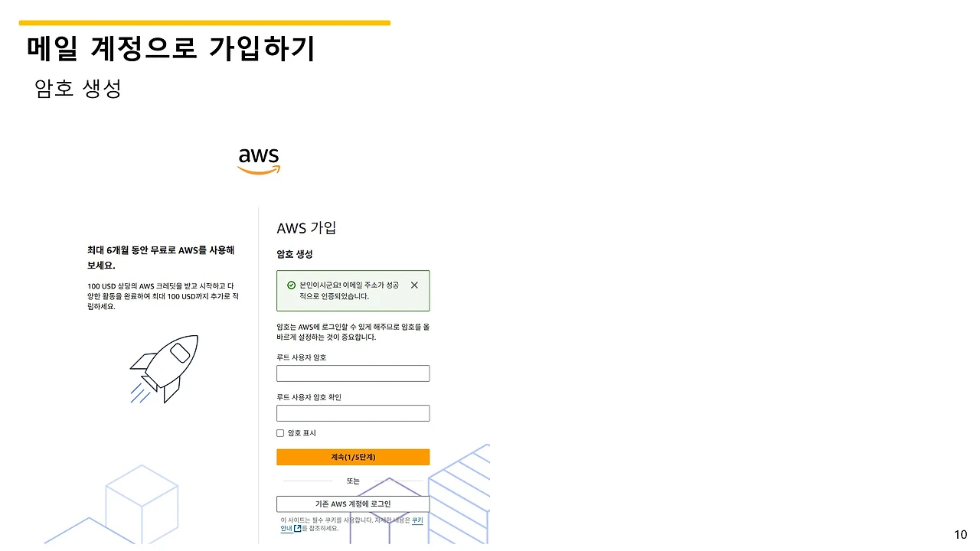Click the 루트 사용자 암호 확인 field
The height and width of the screenshot is (551, 980).
[x=353, y=413]
